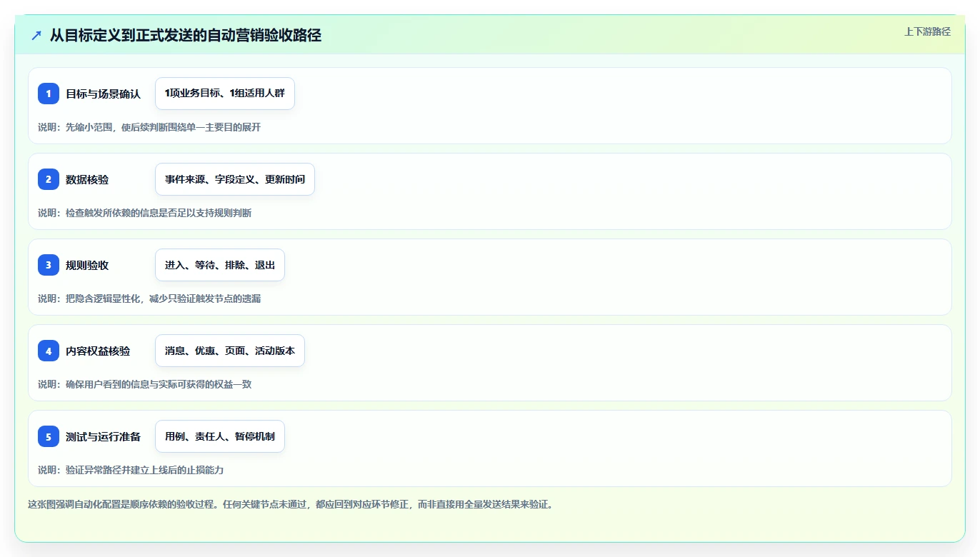Click step badge 5 for 测试与运行准备
This screenshot has width=980, height=557.
(49, 436)
